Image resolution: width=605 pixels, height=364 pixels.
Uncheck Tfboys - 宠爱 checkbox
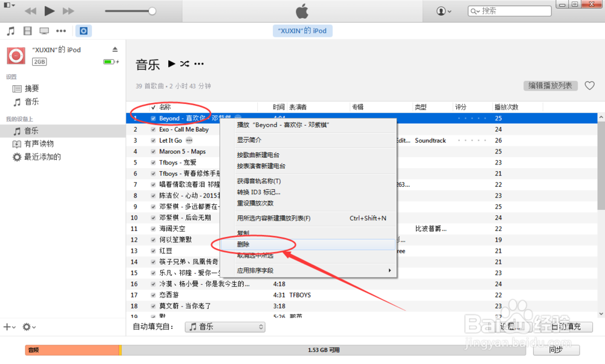(x=153, y=163)
